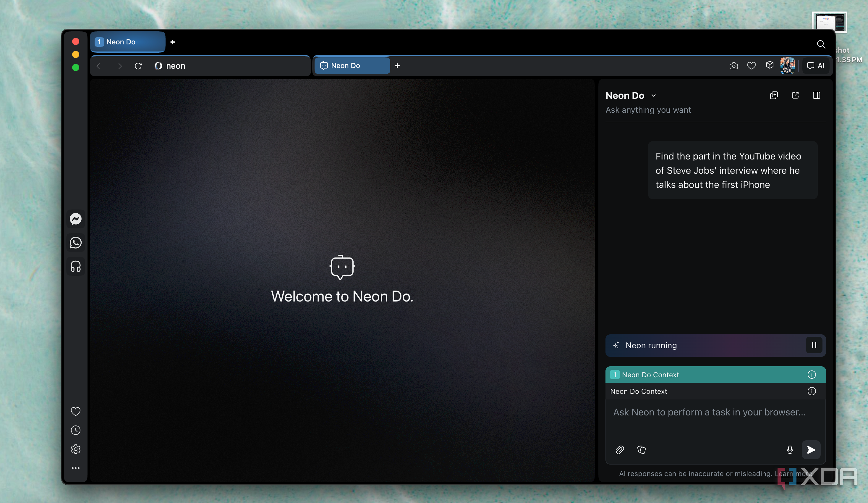The height and width of the screenshot is (503, 868).
Task: Pause the running Neon task
Action: [814, 345]
